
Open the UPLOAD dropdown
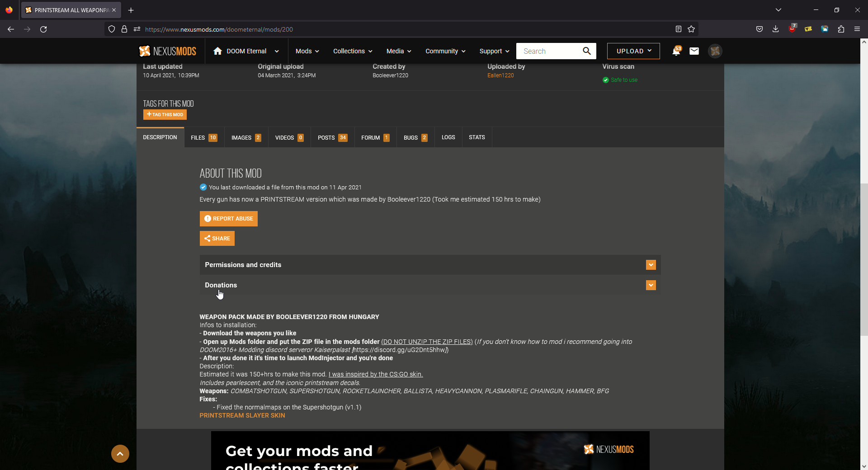coord(633,51)
